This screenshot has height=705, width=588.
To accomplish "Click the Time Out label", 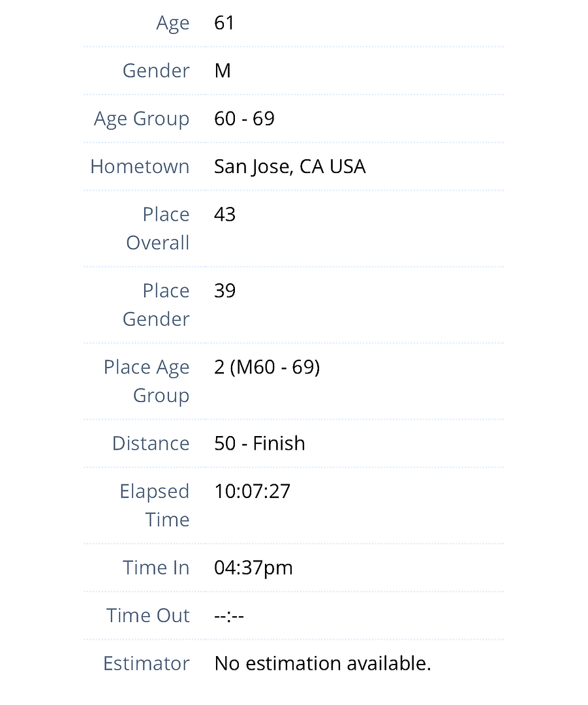I will [148, 616].
